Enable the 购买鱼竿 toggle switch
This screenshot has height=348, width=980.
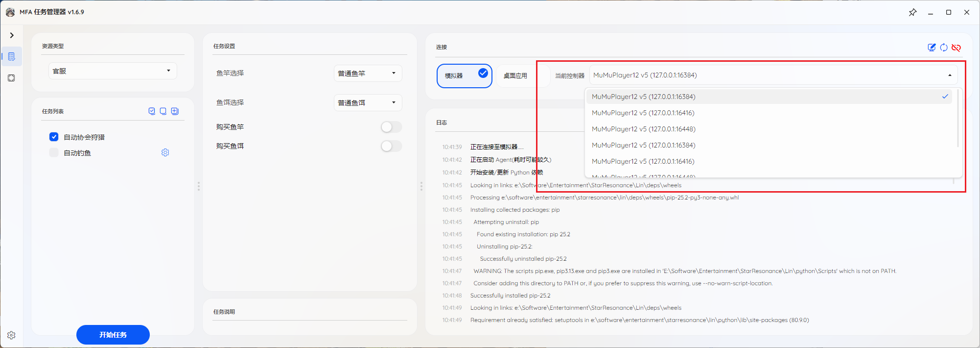[391, 127]
